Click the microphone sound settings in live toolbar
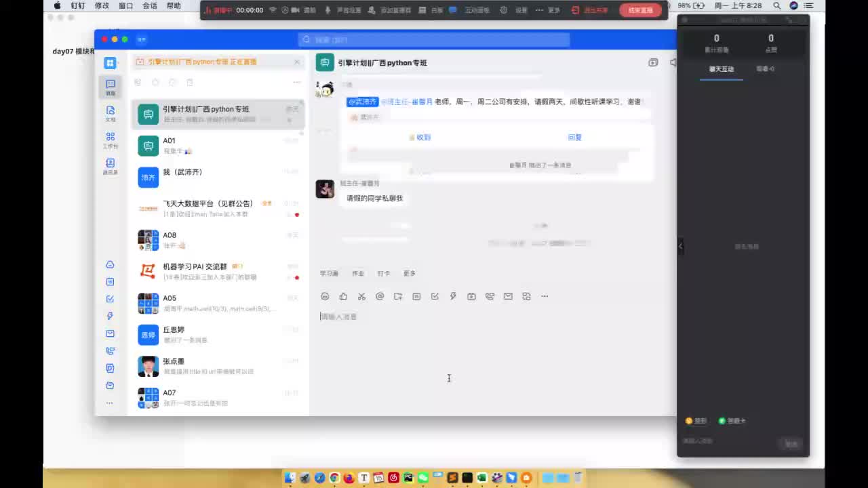The height and width of the screenshot is (488, 868). tap(343, 10)
